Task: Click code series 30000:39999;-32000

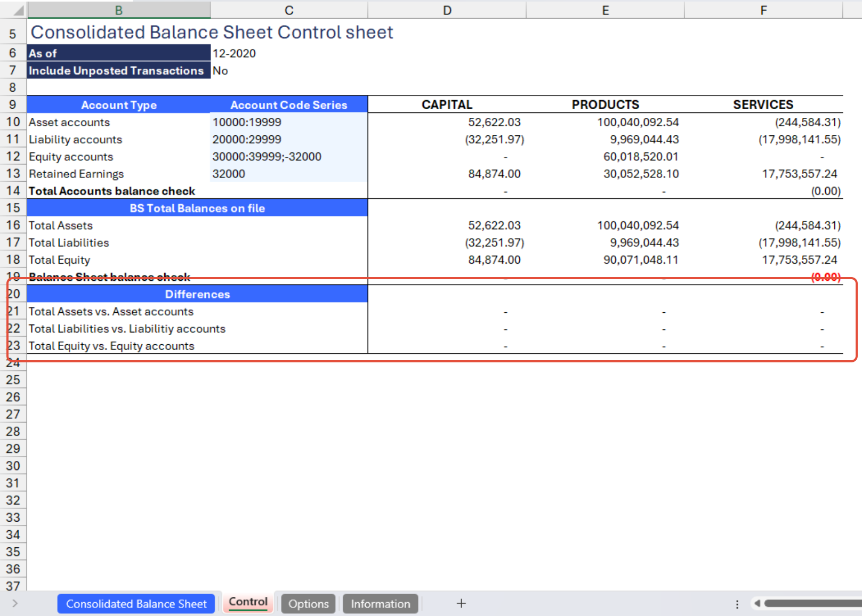Action: (x=267, y=157)
